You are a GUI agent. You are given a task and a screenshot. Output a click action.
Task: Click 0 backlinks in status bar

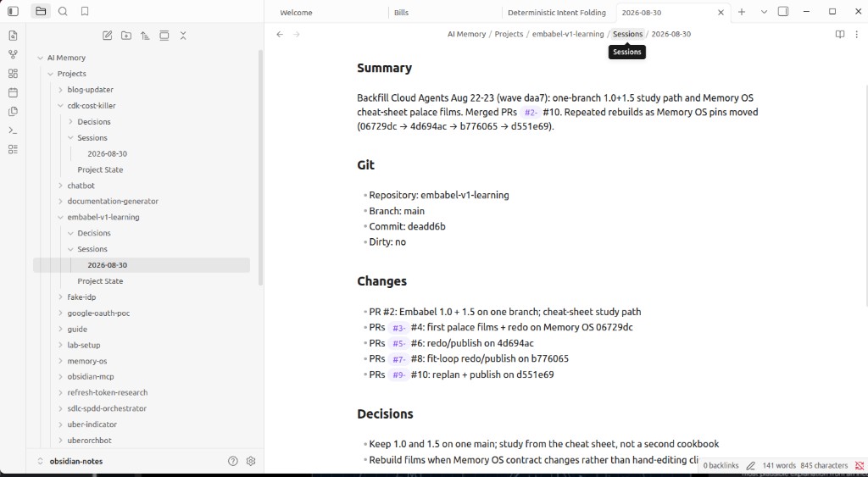click(721, 465)
